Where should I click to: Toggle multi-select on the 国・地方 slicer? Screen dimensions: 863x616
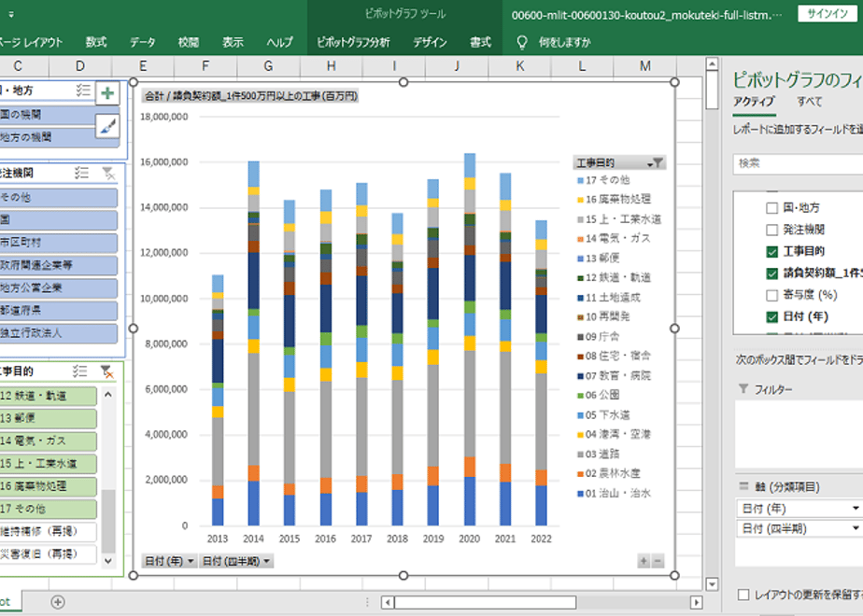click(x=83, y=91)
